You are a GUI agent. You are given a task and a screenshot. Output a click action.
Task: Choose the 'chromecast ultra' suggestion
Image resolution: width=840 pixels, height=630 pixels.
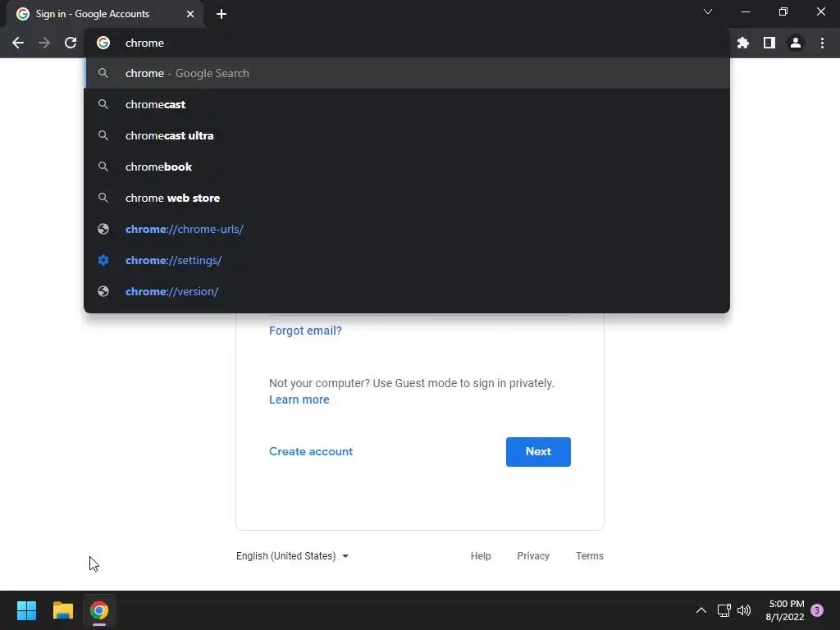click(407, 135)
